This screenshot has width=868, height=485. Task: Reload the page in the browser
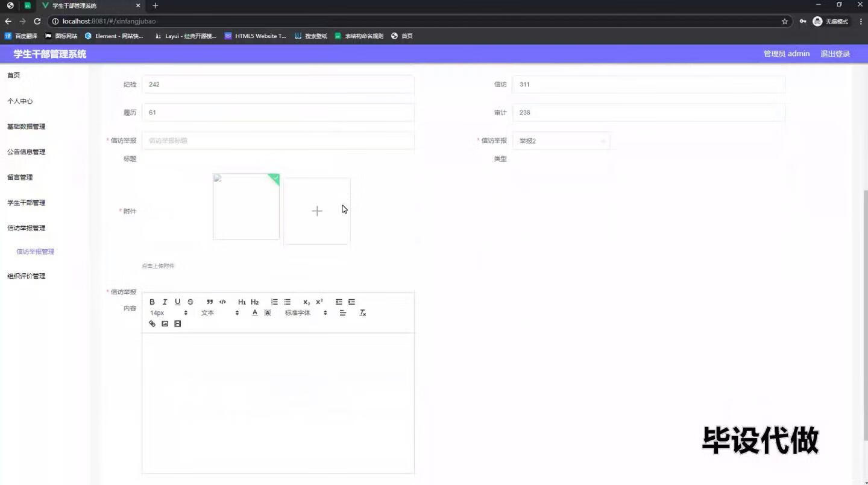(x=37, y=21)
